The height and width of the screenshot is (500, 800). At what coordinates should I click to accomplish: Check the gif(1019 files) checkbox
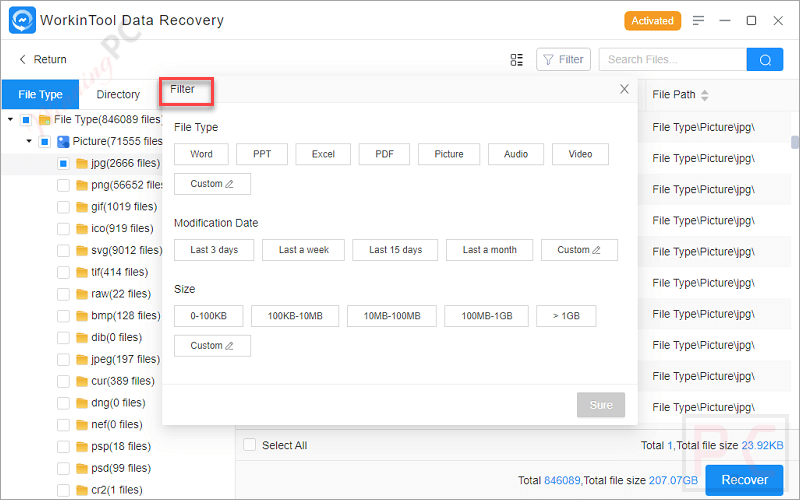click(63, 207)
